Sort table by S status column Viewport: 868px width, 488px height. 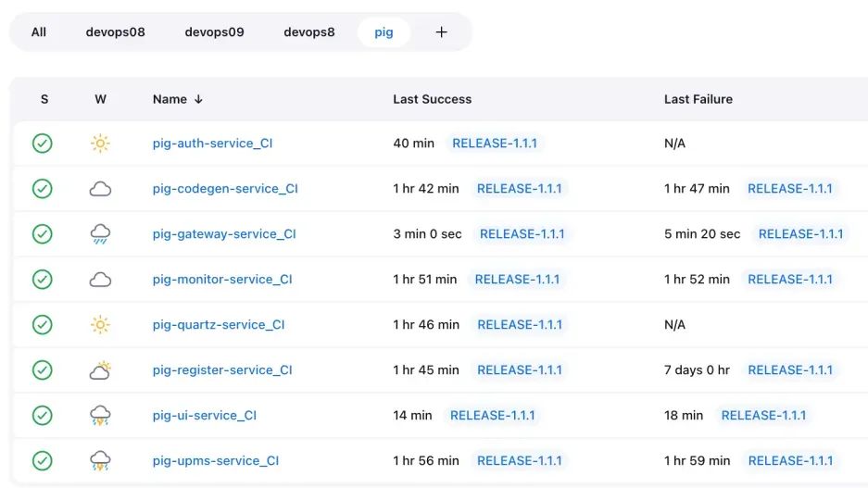click(x=44, y=99)
